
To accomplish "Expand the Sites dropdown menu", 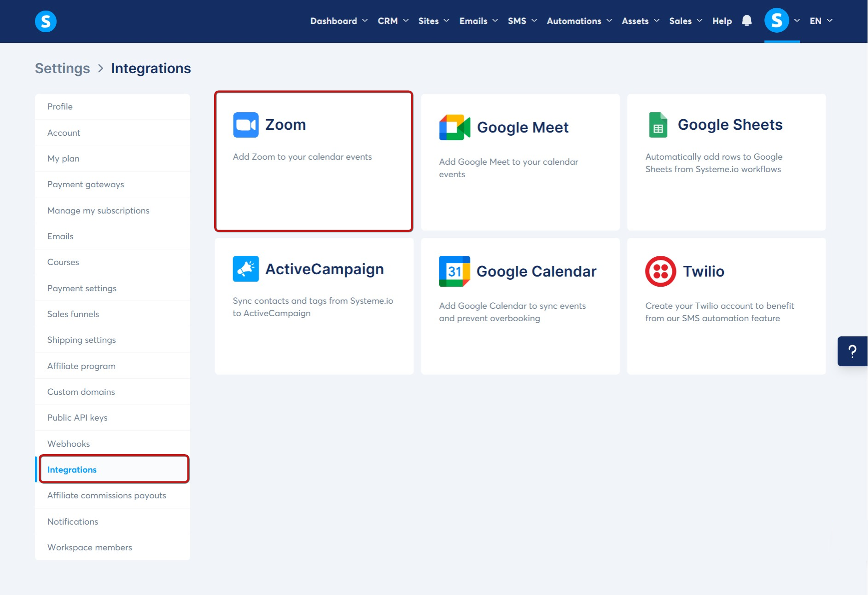I will point(434,21).
